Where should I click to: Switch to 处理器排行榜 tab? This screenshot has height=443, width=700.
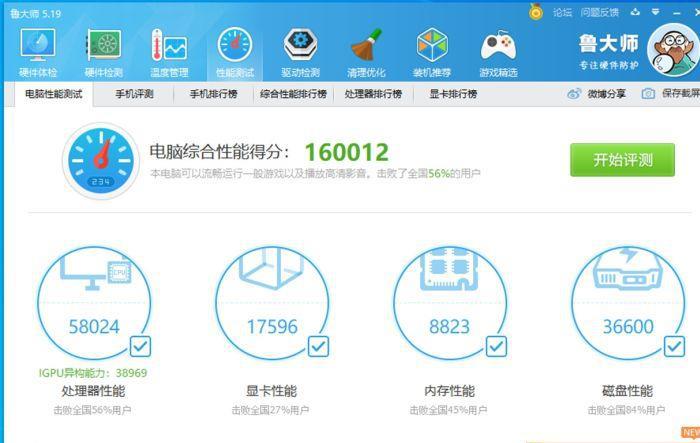pos(373,94)
